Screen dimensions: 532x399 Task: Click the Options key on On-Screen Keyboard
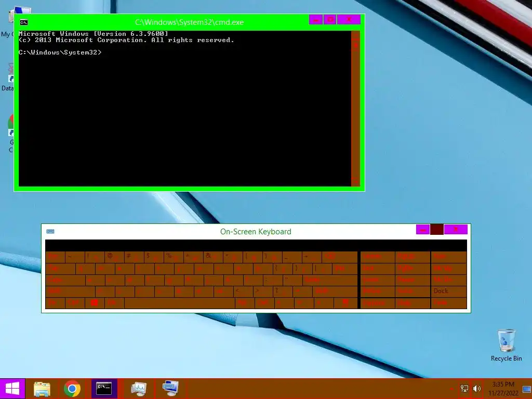click(378, 303)
